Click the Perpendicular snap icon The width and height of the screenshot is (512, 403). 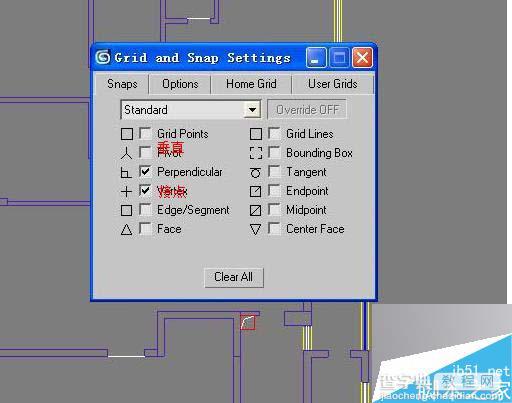click(x=126, y=172)
